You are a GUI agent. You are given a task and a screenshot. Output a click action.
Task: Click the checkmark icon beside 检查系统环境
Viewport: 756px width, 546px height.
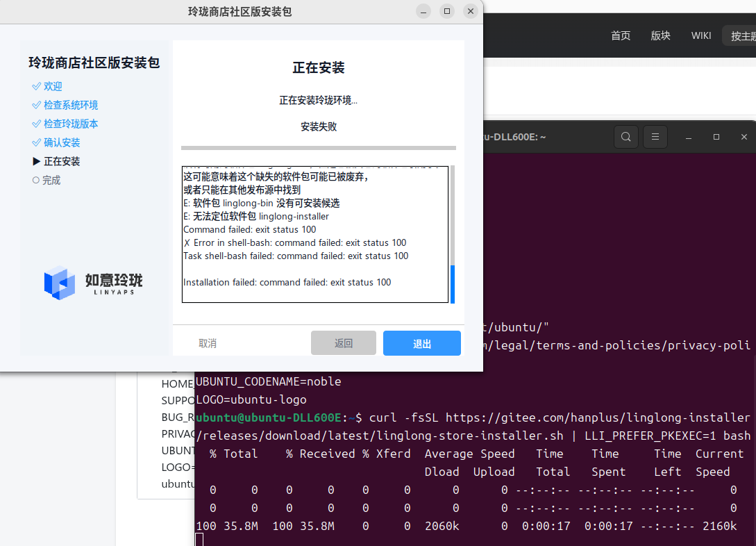pyautogui.click(x=36, y=105)
